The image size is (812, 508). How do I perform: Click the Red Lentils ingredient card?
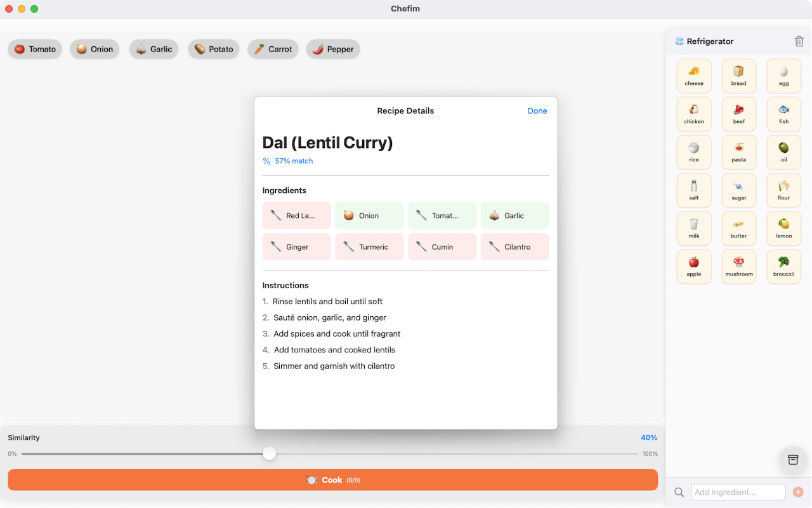pos(296,215)
